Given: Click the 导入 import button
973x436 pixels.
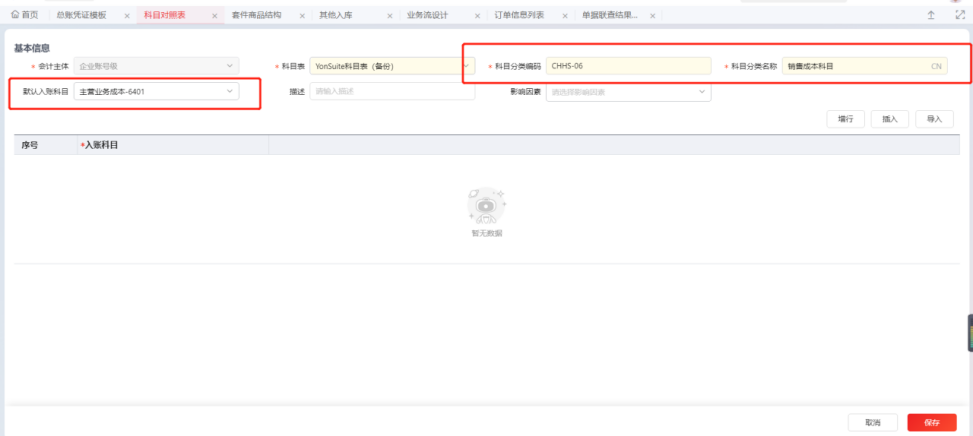Looking at the screenshot, I should 935,119.
